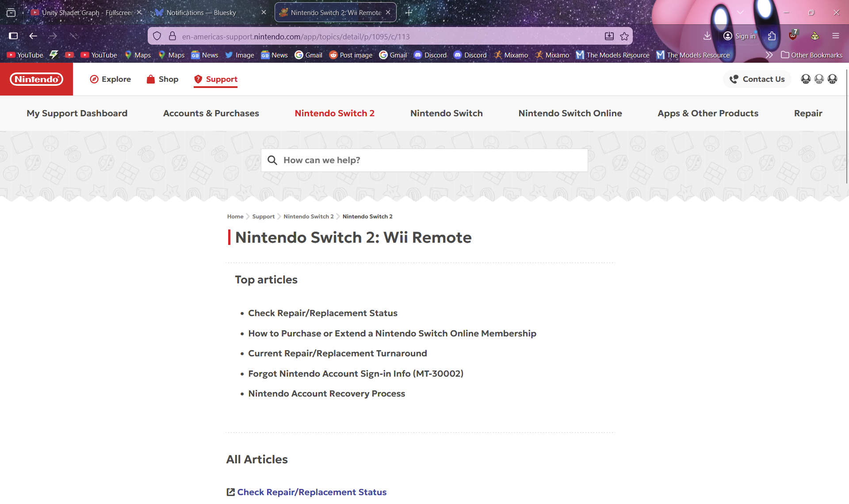
Task: Click the Nintendo logo
Action: click(x=36, y=79)
